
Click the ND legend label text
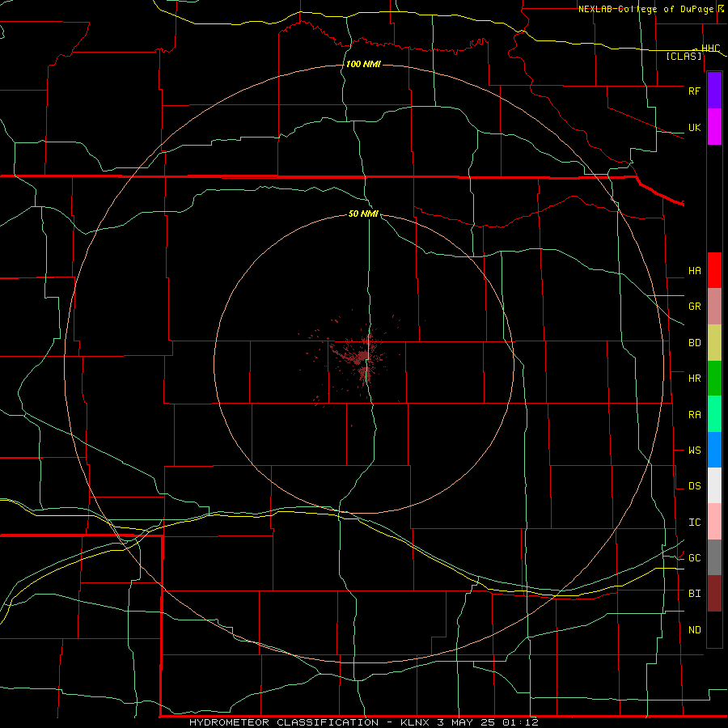(694, 630)
